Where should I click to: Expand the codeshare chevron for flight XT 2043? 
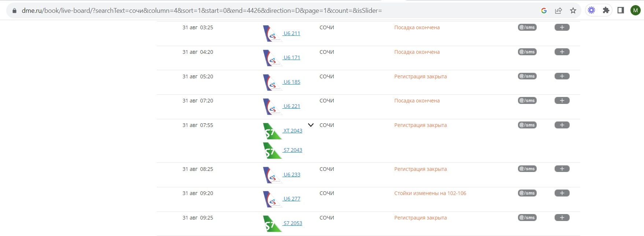(311, 125)
